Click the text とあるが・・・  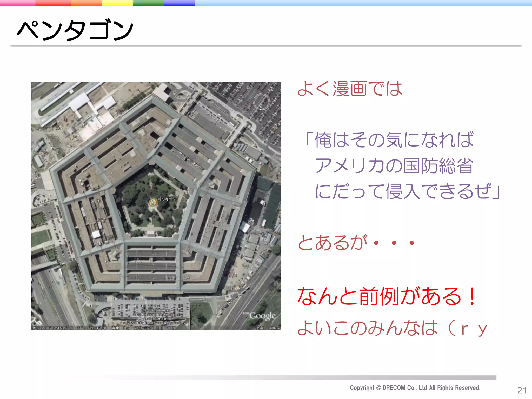point(356,243)
